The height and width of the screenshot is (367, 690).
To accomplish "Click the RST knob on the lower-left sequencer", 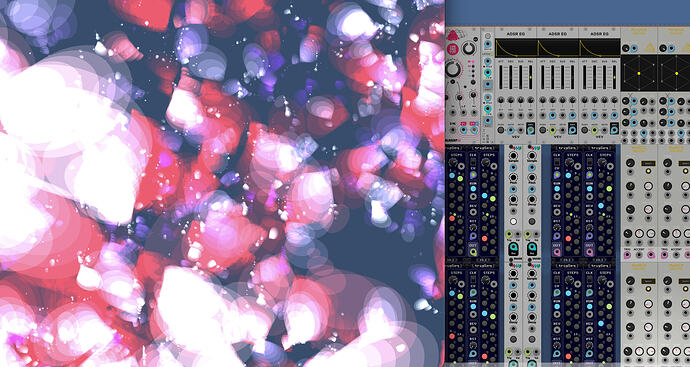I will click(x=473, y=345).
